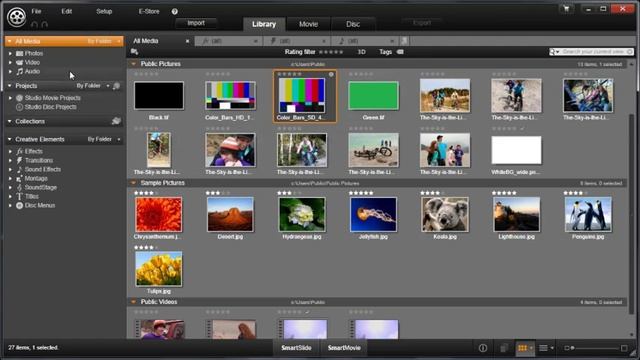Switch to thumbnail grid view
The height and width of the screenshot is (360, 640).
click(x=522, y=348)
